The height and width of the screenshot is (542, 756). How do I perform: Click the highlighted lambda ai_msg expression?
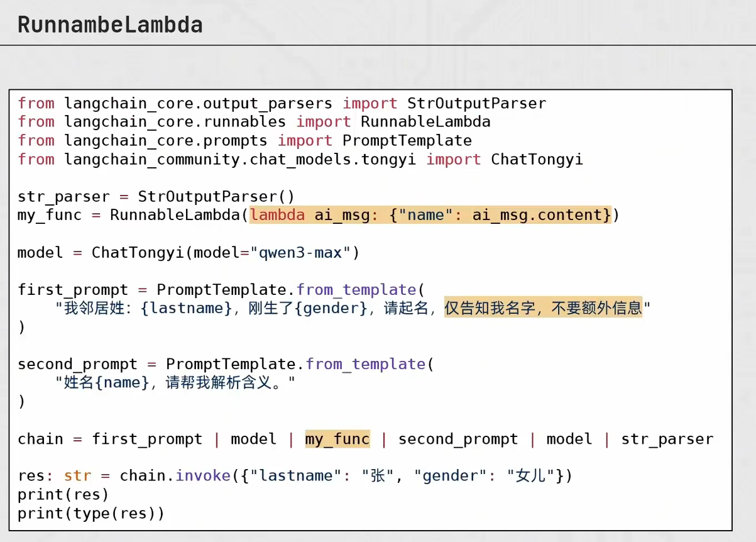tap(430, 215)
